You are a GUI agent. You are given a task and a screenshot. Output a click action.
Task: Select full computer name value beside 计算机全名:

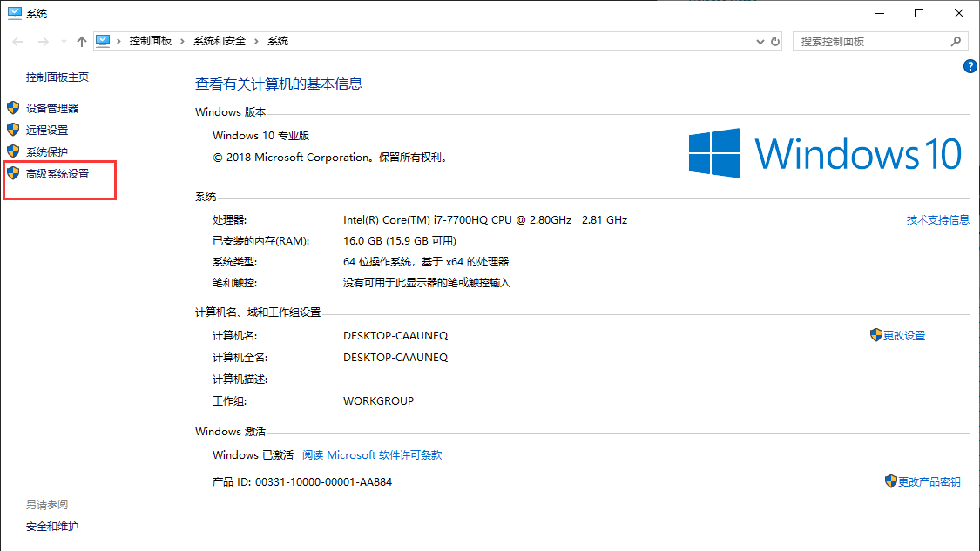point(395,358)
